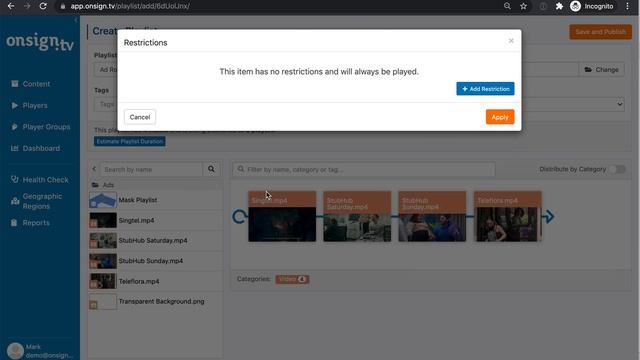
Task: Click the Players play icon
Action: coord(15,105)
